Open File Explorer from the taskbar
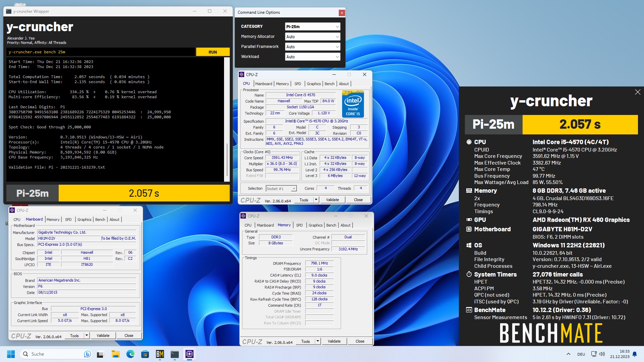This screenshot has height=362, width=644. [x=115, y=354]
